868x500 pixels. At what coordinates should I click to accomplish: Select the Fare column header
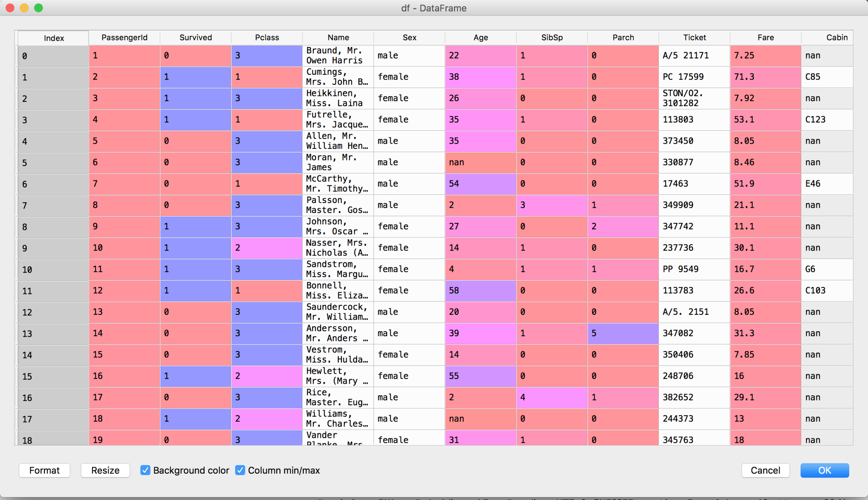pos(765,37)
